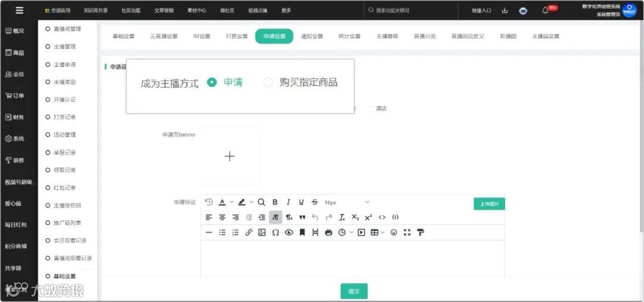
Task: Switch to 打赏设置 tab
Action: coord(237,36)
